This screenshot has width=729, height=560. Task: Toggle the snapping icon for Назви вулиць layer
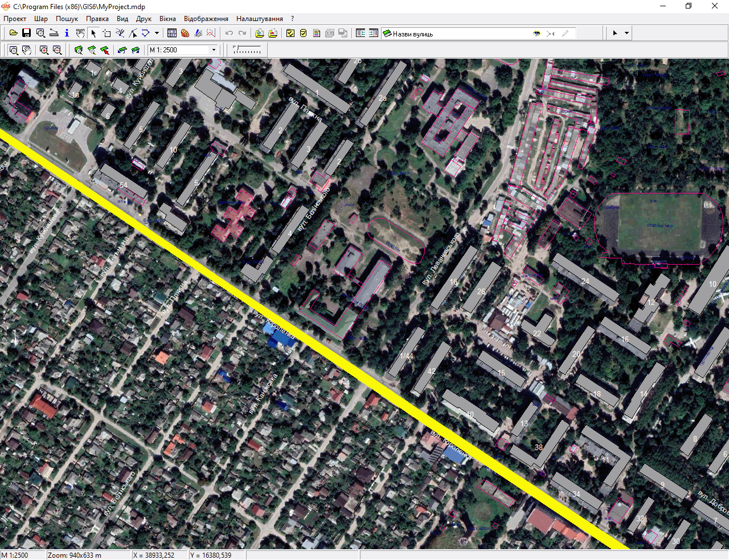click(x=550, y=34)
